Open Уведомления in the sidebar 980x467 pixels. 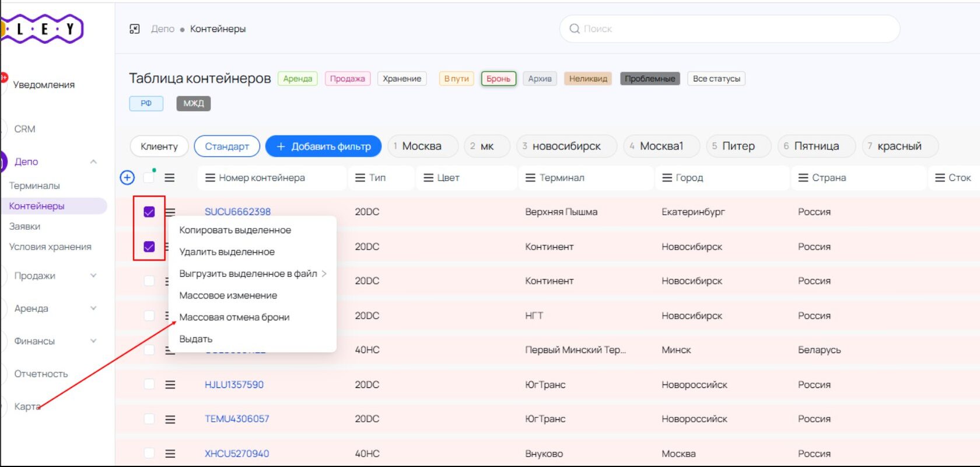coord(44,85)
